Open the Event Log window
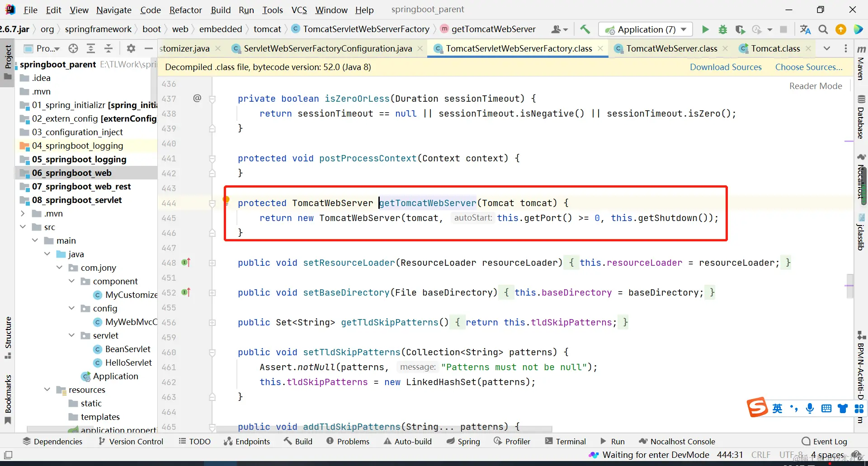This screenshot has height=466, width=868. pos(825,441)
